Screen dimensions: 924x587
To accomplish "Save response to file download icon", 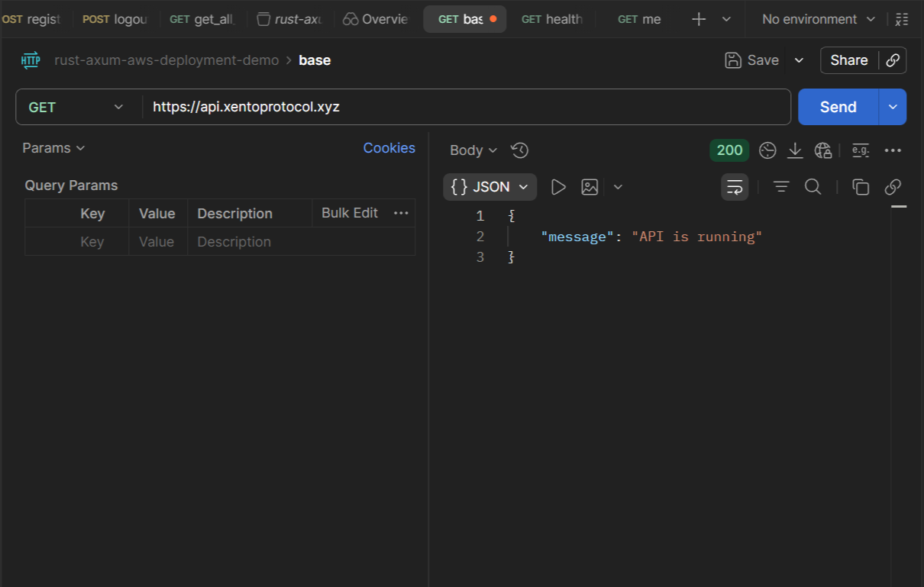I will [795, 150].
